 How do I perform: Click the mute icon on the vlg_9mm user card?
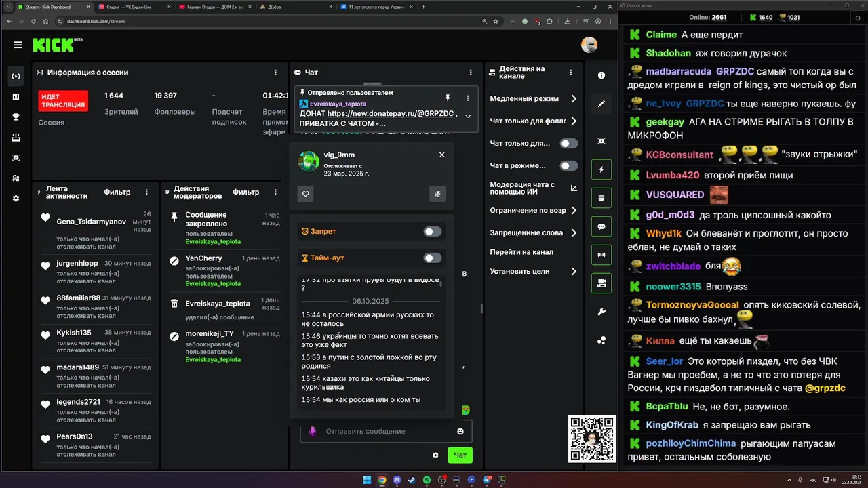pos(438,195)
